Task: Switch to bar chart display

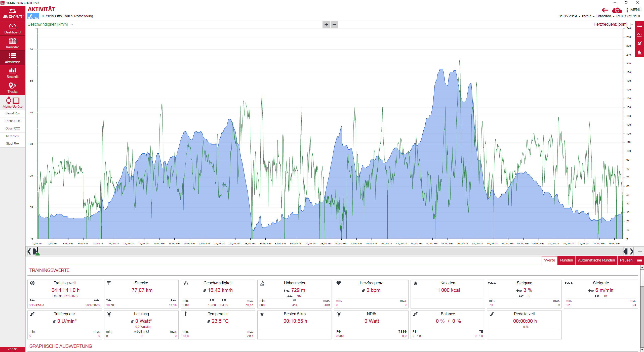Action: pyautogui.click(x=639, y=53)
